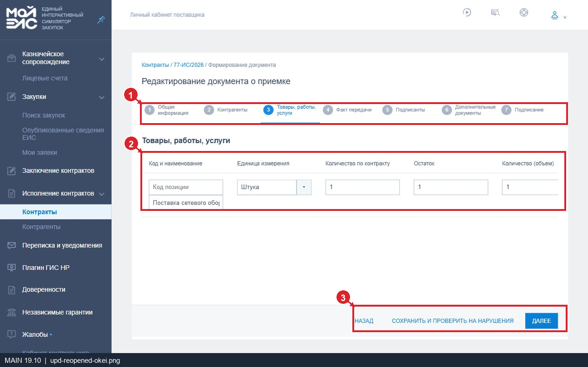Open step 6 Дополнительные документы
588x367 pixels.
[x=469, y=110]
